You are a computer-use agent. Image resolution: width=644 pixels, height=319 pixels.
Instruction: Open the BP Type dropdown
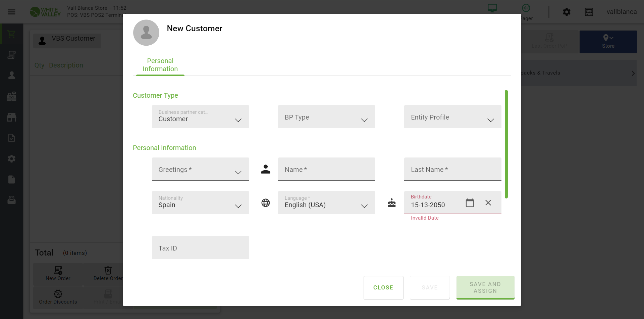(x=326, y=117)
